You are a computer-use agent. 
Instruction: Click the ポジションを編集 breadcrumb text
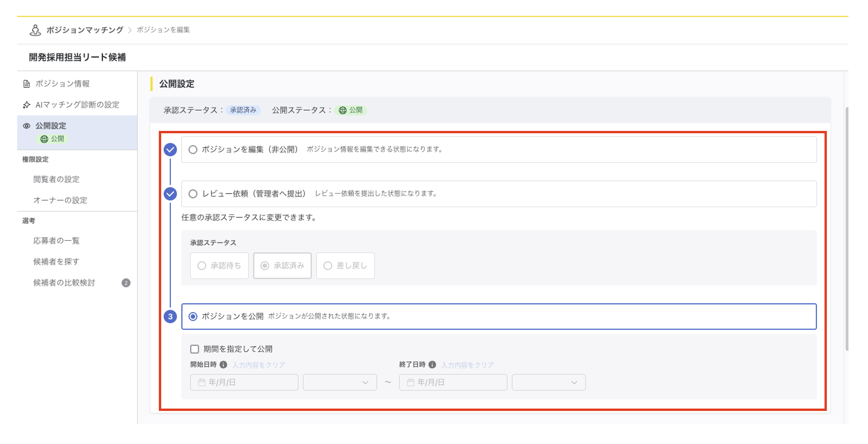coord(163,30)
